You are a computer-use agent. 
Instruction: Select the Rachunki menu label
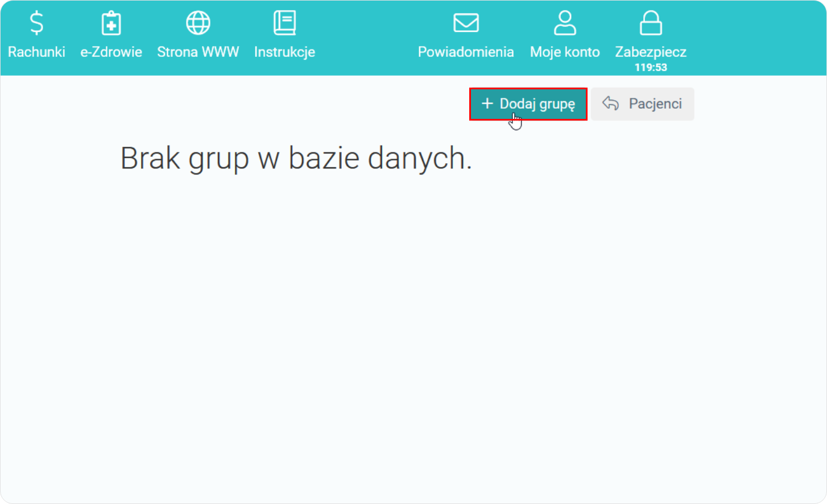click(x=36, y=52)
